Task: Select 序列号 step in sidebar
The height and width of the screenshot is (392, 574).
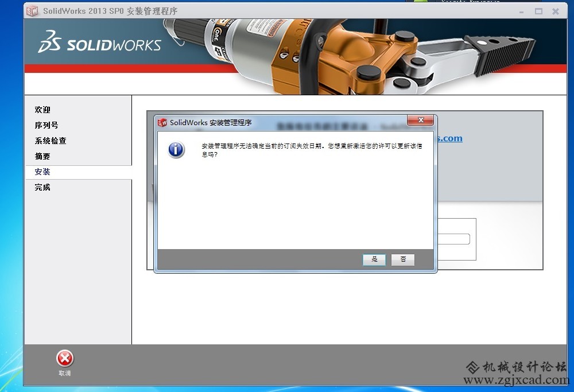Action: click(x=46, y=125)
